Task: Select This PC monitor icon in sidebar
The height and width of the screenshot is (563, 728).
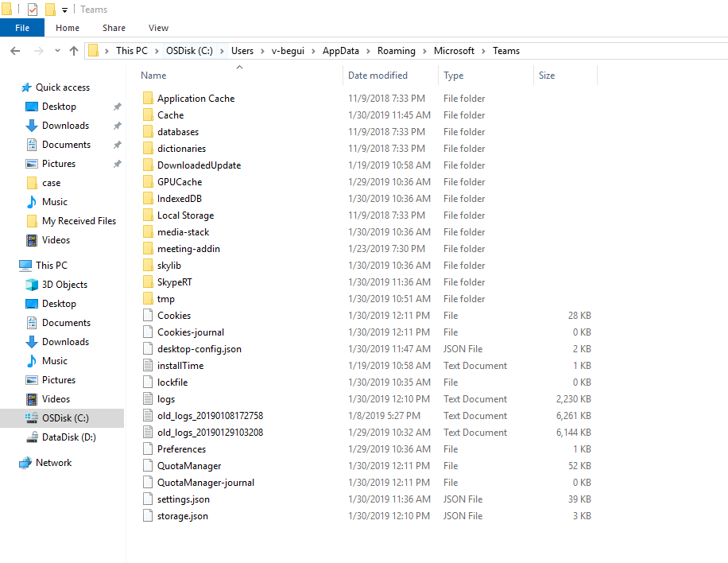Action: coord(25,266)
